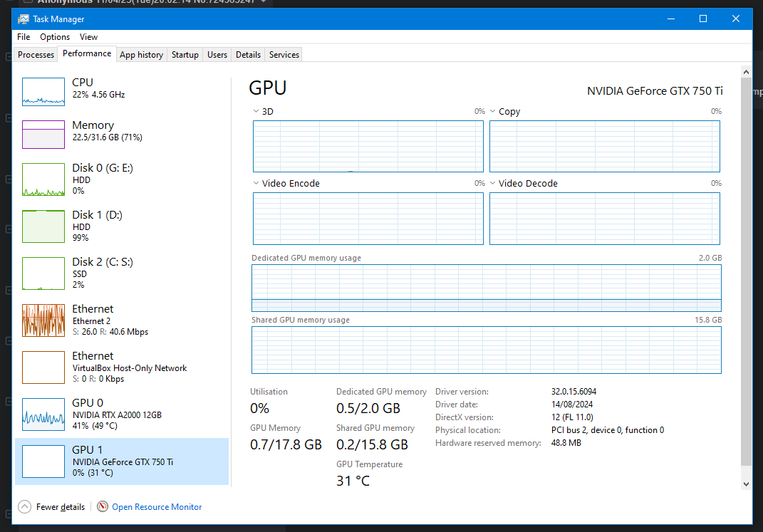763x532 pixels.
Task: Click the scrollbar down arrow
Action: tap(746, 484)
